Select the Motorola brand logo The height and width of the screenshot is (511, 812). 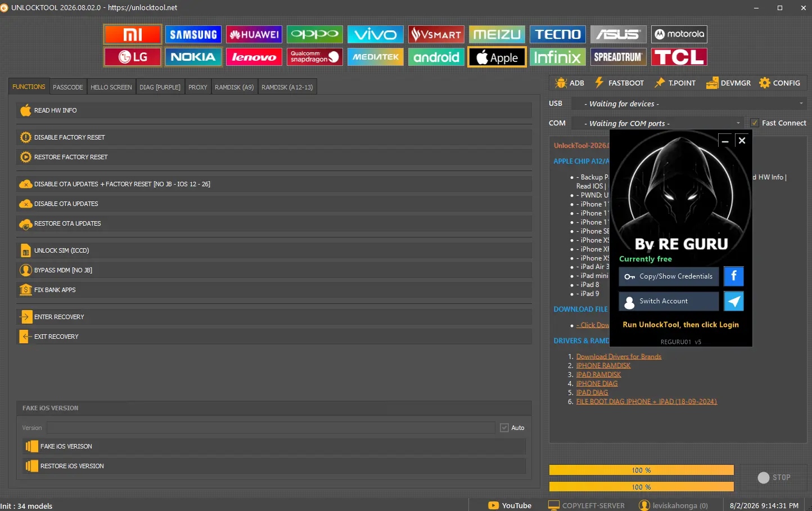click(x=679, y=34)
